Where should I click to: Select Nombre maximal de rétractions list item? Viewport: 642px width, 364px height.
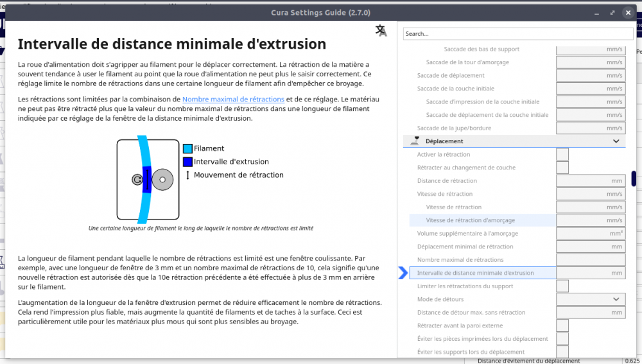click(x=460, y=259)
